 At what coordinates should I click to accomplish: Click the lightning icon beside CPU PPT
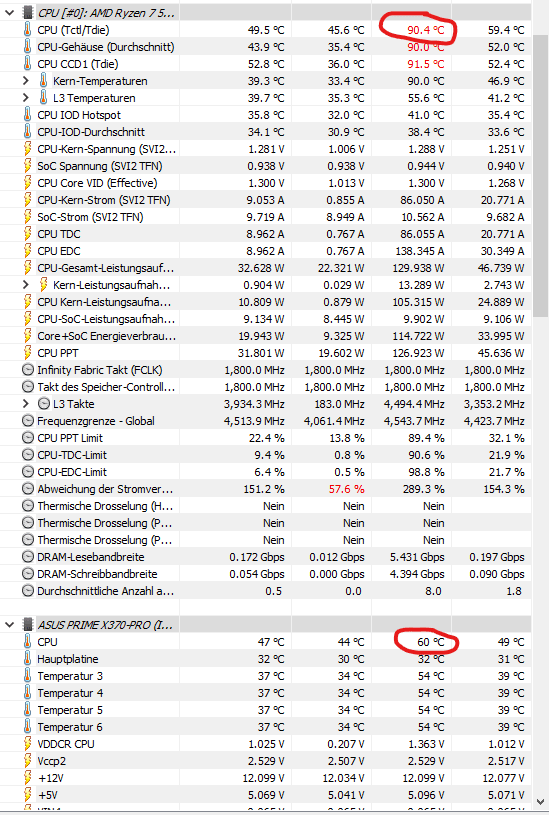point(28,353)
